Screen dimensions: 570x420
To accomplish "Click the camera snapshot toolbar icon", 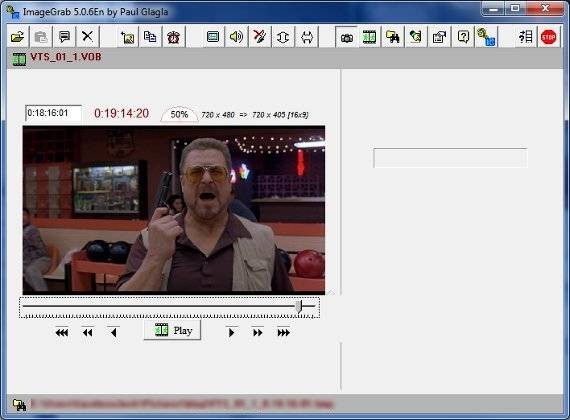I will tap(346, 37).
